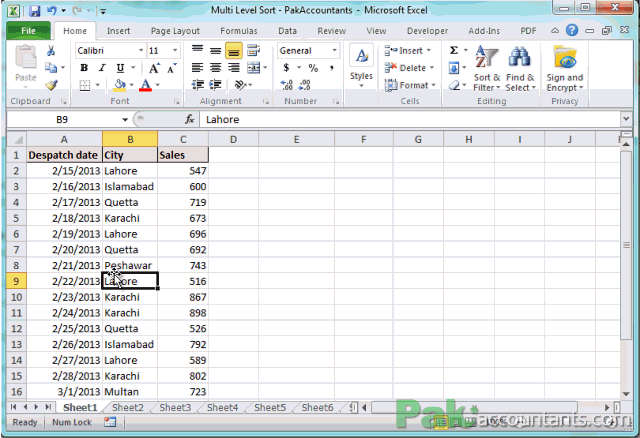Screen dimensions: 640x438
Task: Apply Percent Style format
Action: 313,68
